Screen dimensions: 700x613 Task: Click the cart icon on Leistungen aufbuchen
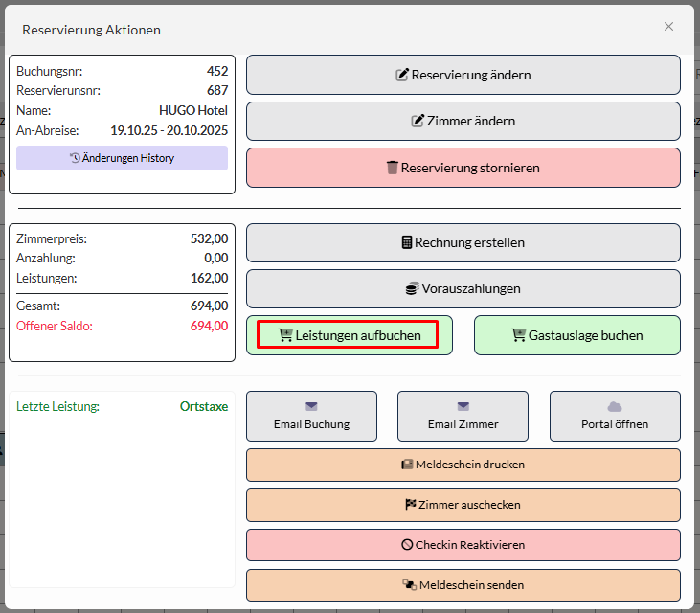(285, 335)
